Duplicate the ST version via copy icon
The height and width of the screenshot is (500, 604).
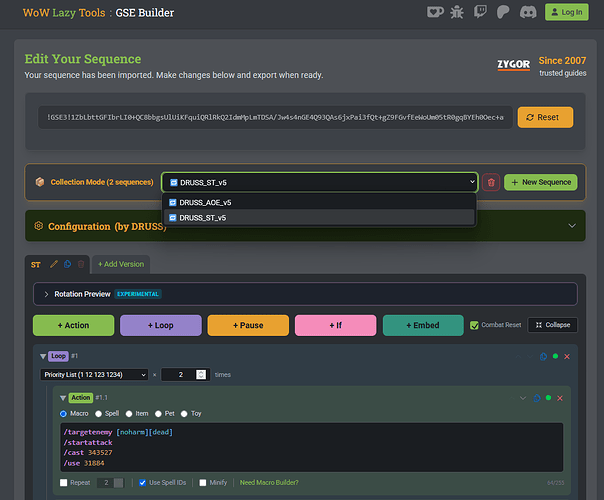(67, 264)
